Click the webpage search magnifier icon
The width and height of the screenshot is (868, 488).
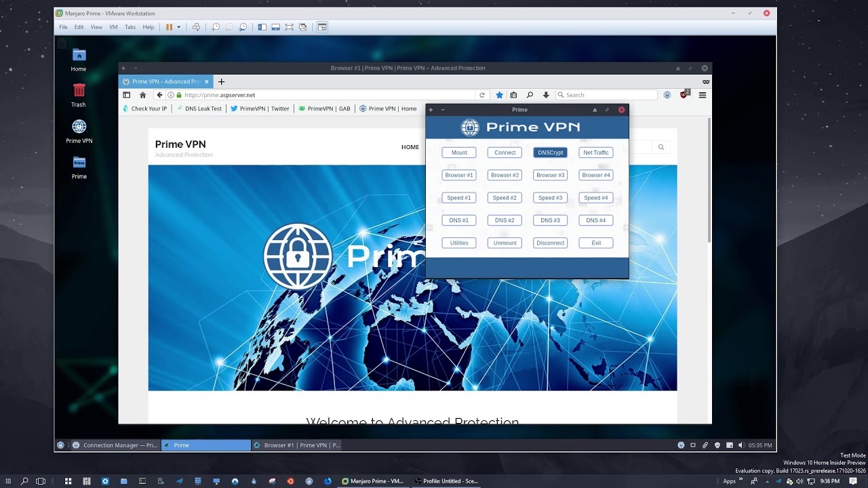tap(661, 147)
